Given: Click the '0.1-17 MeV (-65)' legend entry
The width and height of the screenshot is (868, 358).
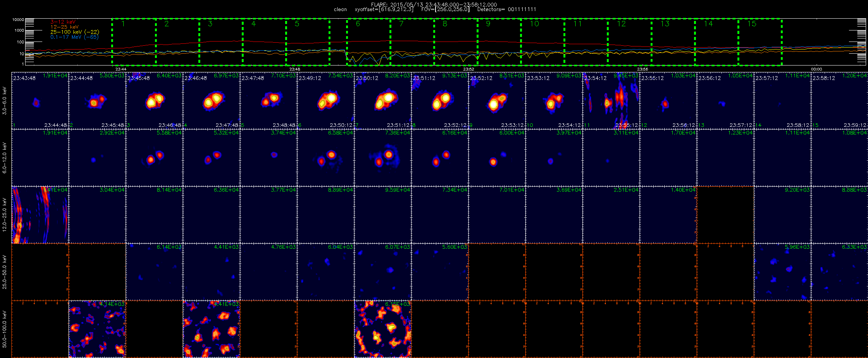Looking at the screenshot, I should pos(74,37).
